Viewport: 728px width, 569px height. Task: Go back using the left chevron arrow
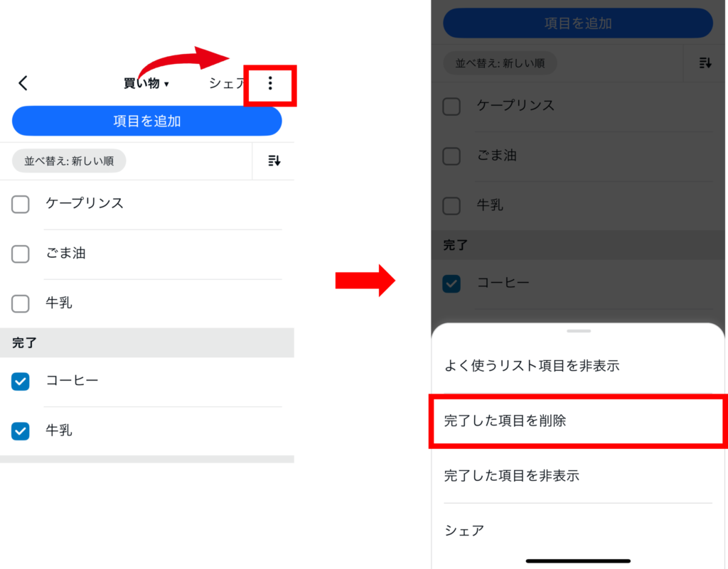pyautogui.click(x=23, y=84)
